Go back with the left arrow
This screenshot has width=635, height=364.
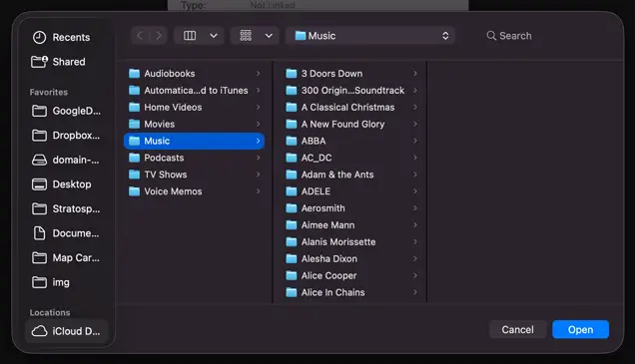coord(140,36)
